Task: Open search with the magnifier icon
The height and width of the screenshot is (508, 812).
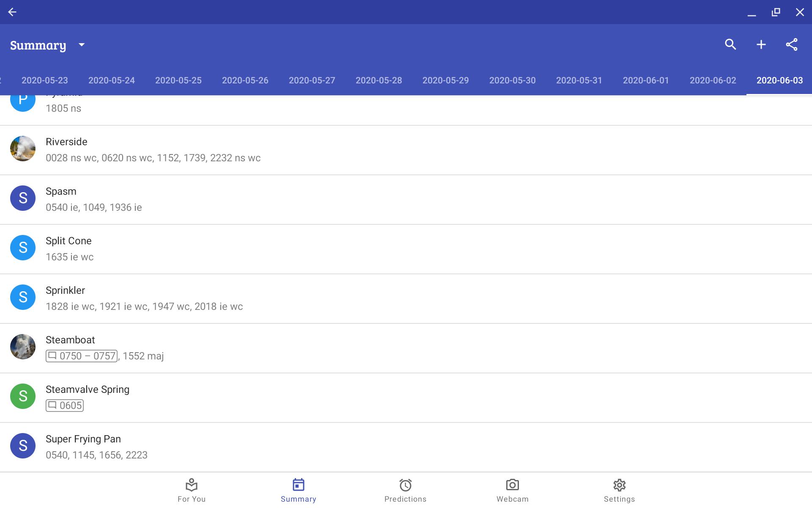Action: click(730, 44)
